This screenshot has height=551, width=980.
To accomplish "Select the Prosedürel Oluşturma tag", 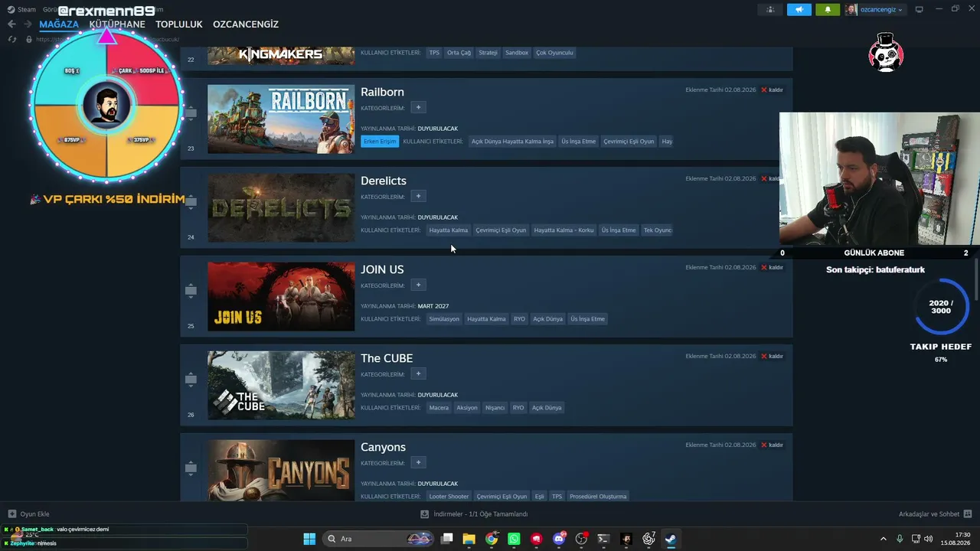I will pos(598,497).
